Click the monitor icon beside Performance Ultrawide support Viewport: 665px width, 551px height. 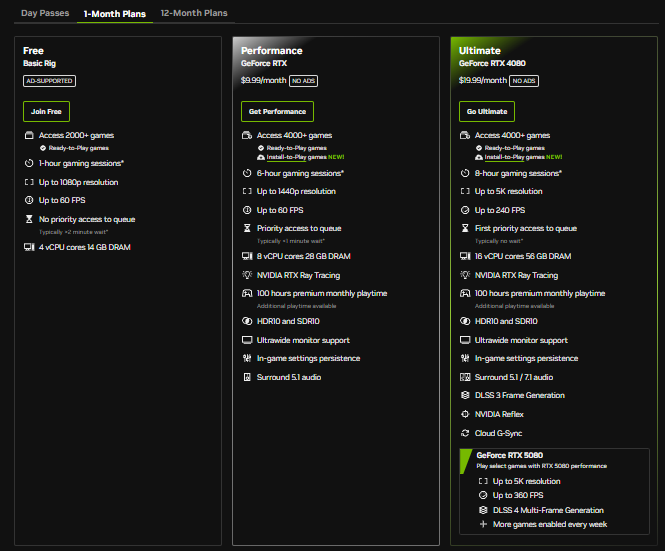coord(247,340)
